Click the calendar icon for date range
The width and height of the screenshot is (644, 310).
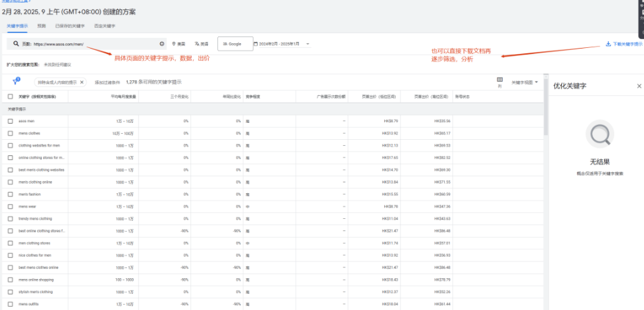pos(256,44)
